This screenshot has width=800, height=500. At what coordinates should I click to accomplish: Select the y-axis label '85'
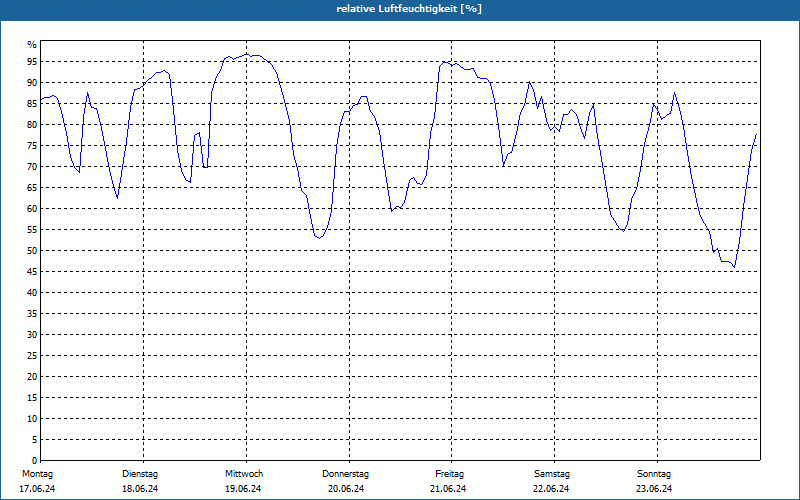pyautogui.click(x=32, y=104)
